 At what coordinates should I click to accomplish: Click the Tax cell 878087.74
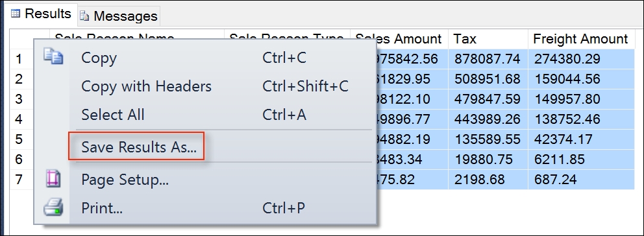488,59
